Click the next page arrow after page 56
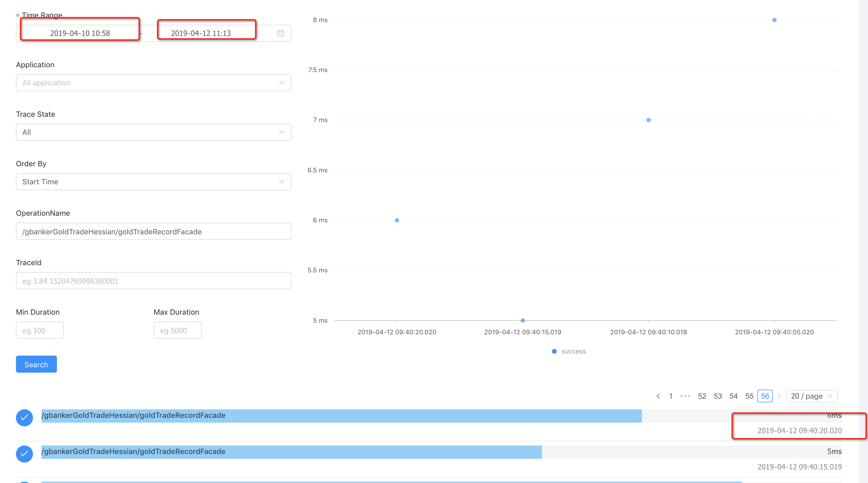The width and height of the screenshot is (868, 483). click(x=779, y=396)
